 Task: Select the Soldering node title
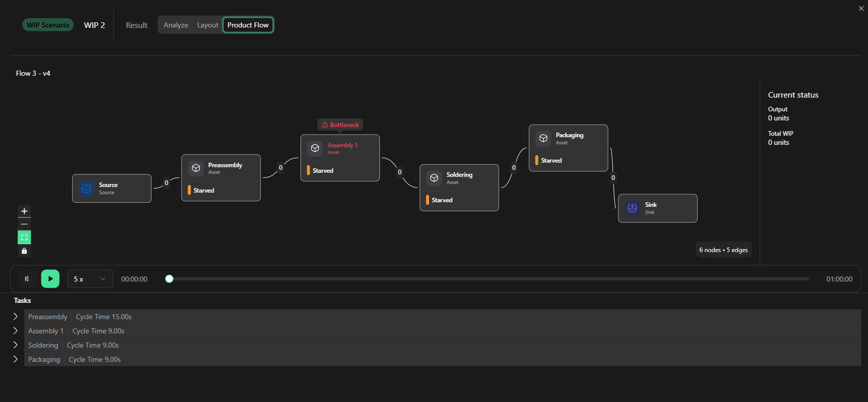pyautogui.click(x=460, y=175)
